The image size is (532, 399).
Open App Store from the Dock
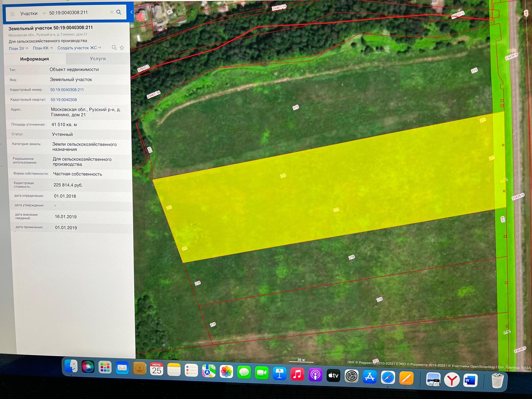coord(370,377)
